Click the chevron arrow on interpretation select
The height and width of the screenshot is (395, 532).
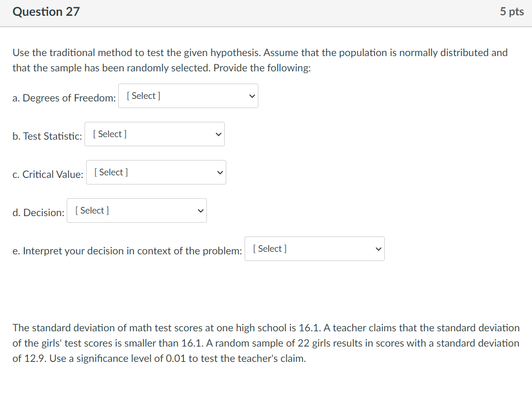tap(378, 249)
